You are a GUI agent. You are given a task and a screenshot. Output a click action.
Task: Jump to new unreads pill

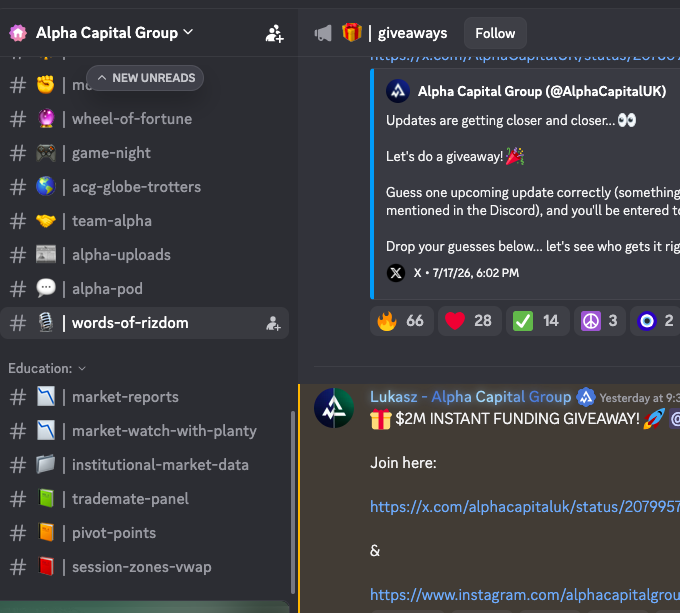145,78
